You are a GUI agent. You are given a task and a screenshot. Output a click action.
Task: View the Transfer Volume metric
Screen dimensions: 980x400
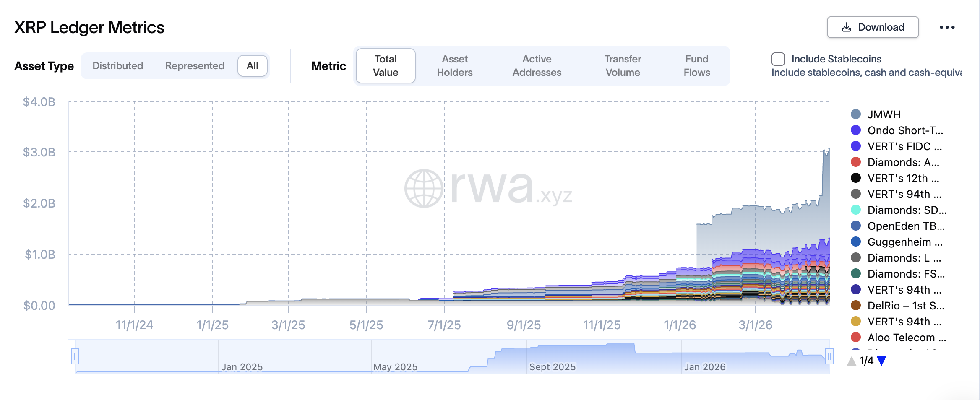tap(623, 66)
